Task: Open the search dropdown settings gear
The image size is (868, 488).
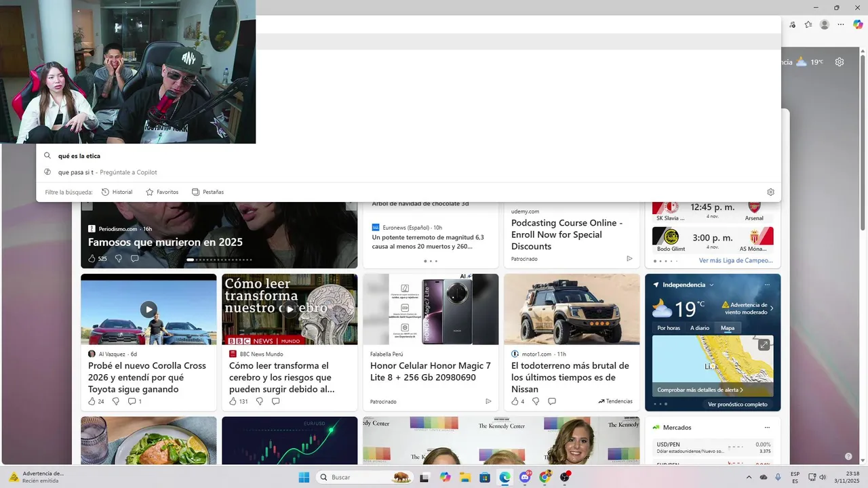Action: 770,192
